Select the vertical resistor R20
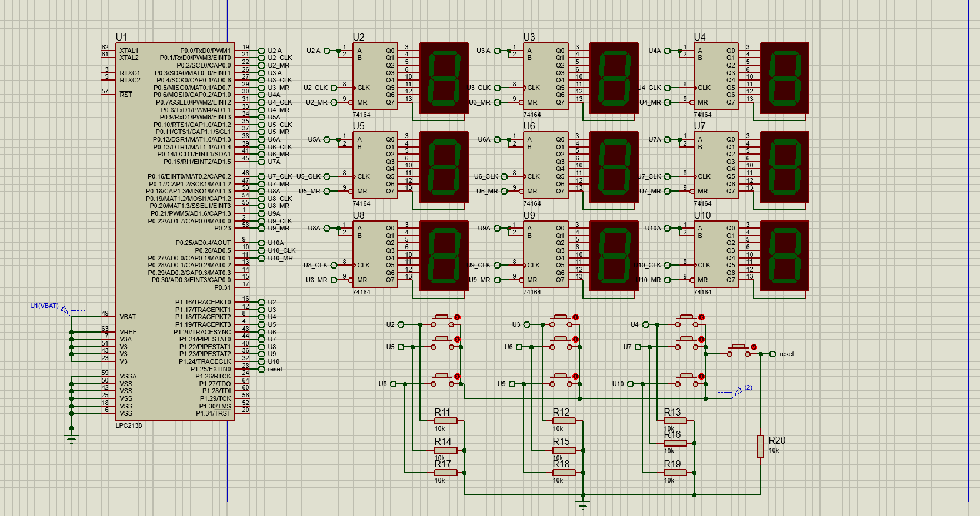 [x=761, y=447]
